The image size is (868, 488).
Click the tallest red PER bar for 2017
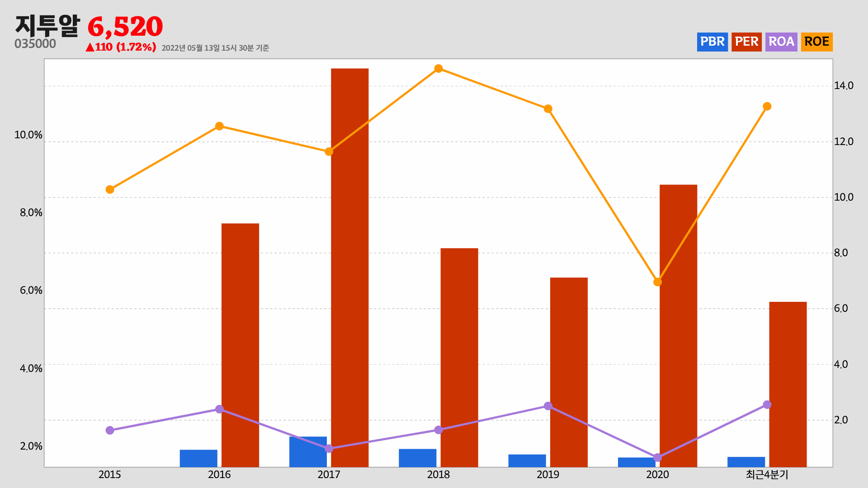349,267
